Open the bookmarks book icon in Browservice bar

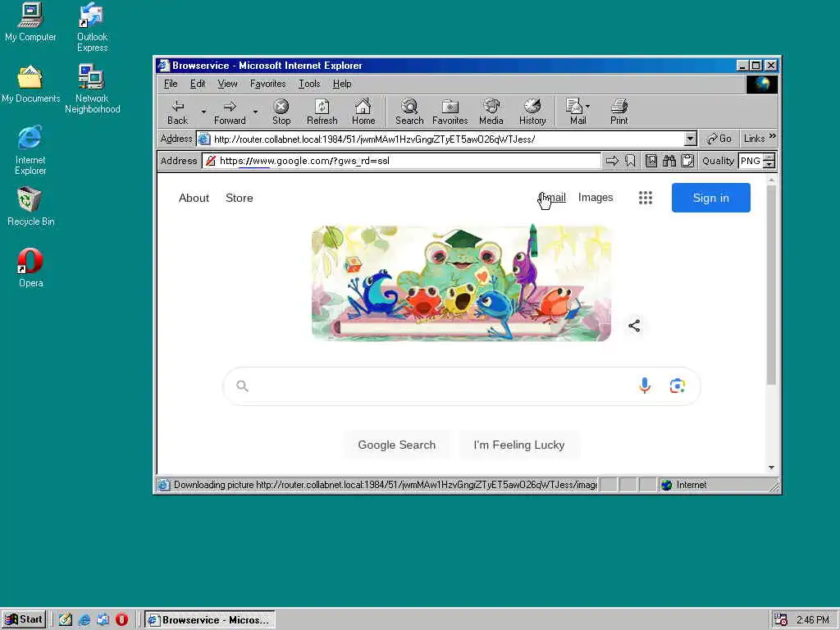pos(651,161)
